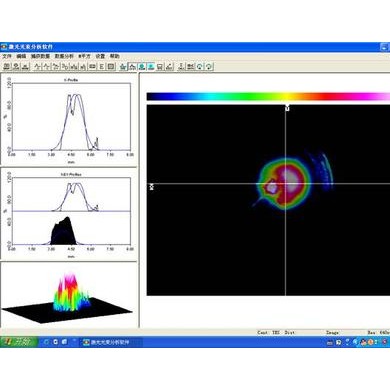
Task: Open the M平方 menu
Action: [x=84, y=56]
